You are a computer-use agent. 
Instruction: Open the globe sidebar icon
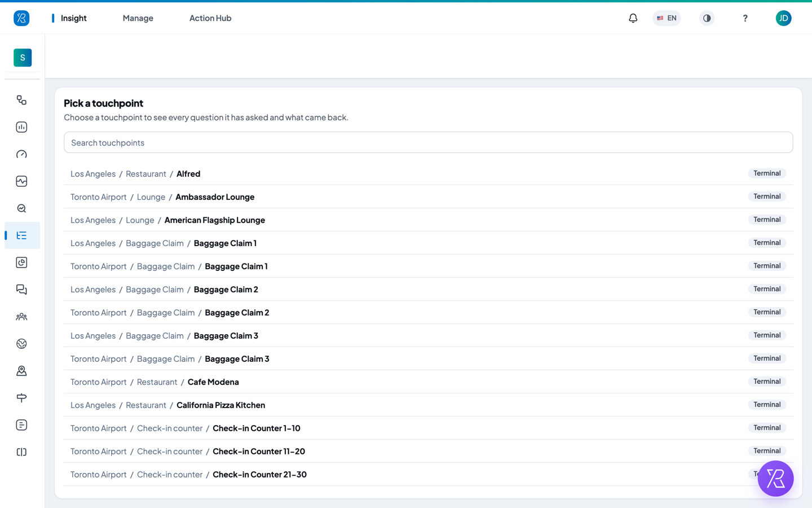21,344
